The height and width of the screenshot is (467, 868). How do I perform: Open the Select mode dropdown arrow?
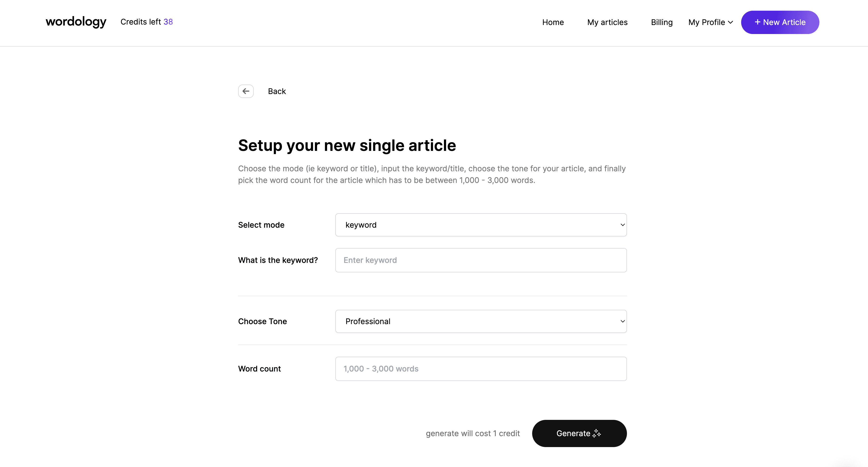[x=622, y=225]
